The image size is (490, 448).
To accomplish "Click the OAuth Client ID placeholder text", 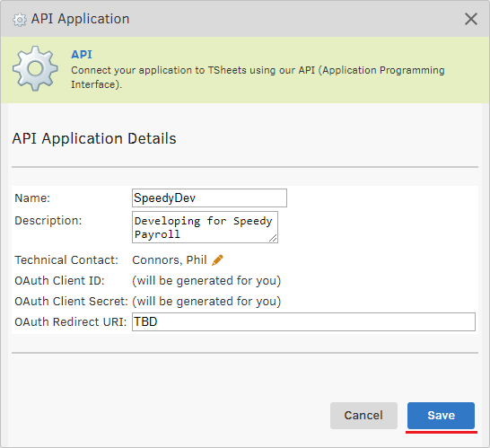I will tap(206, 281).
